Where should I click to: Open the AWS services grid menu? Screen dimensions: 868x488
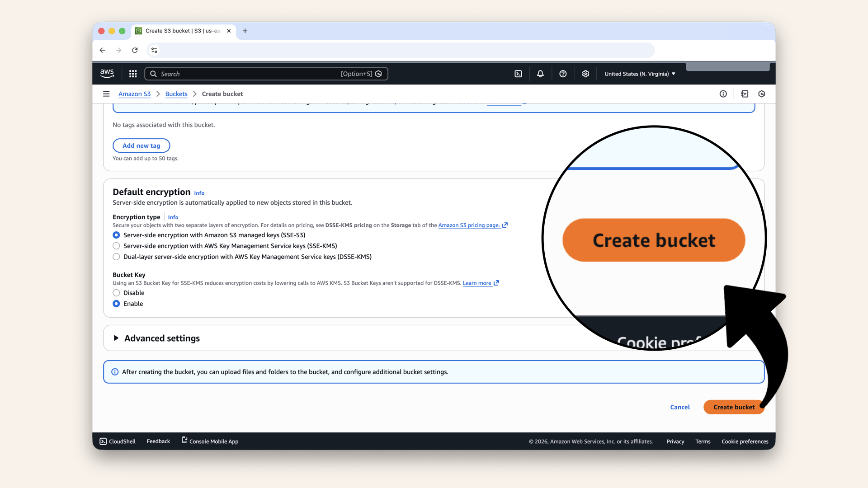(x=132, y=74)
